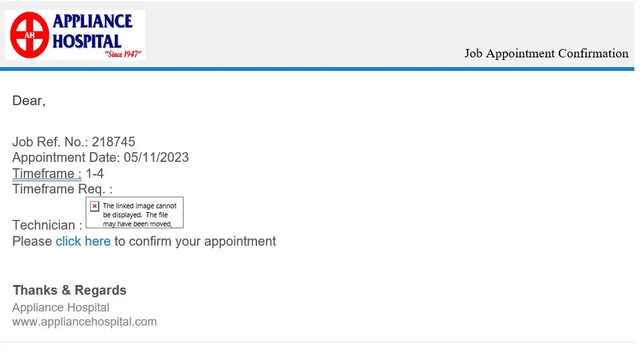Click the HOSPITAL word in the logo

[86, 41]
